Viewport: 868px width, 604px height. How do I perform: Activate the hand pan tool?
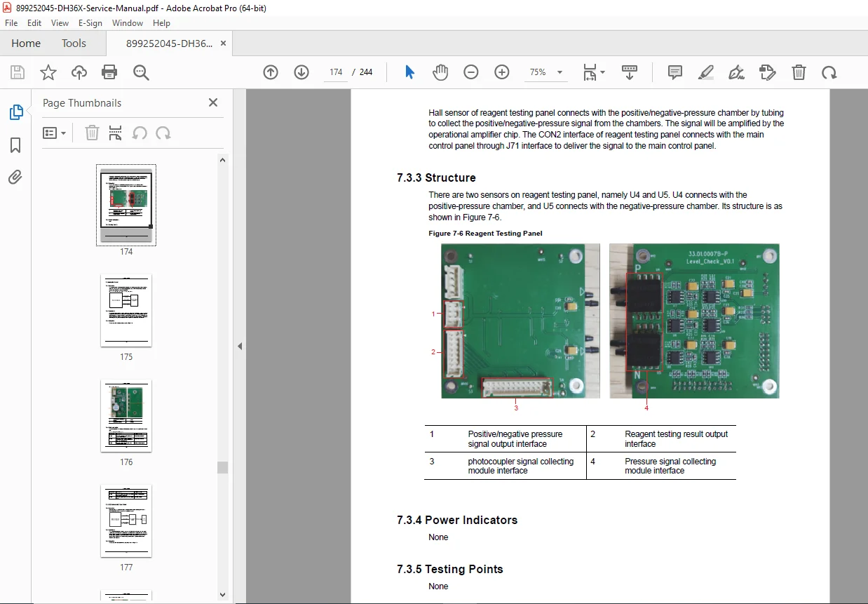pyautogui.click(x=440, y=72)
